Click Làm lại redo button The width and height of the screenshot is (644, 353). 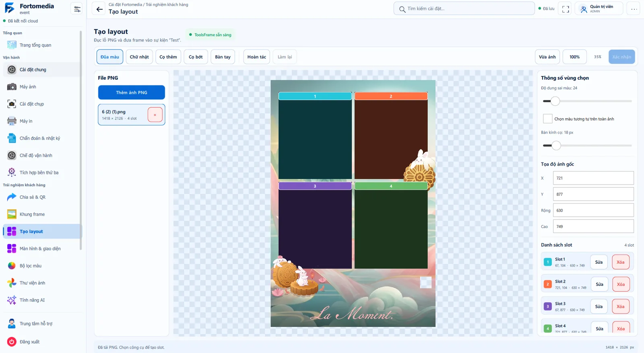(285, 57)
